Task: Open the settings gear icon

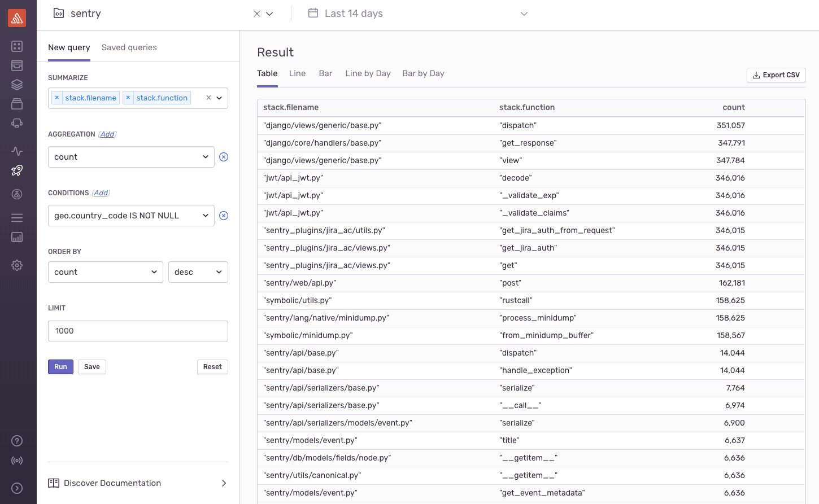Action: click(17, 265)
